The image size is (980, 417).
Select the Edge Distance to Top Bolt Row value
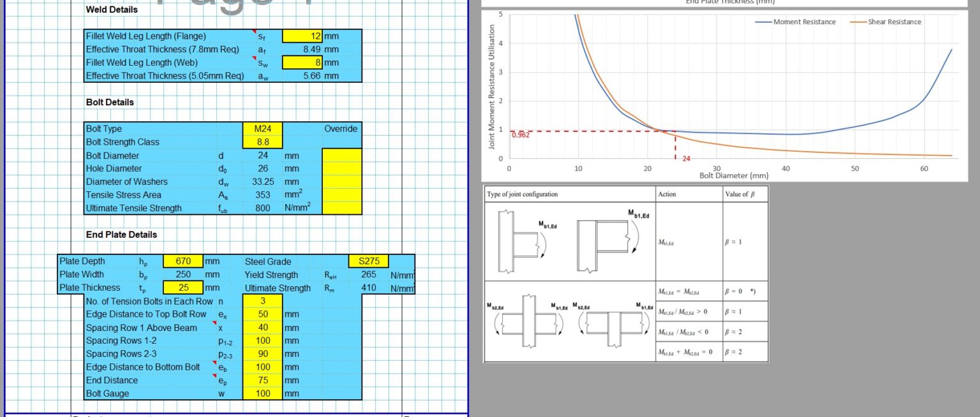click(x=262, y=314)
